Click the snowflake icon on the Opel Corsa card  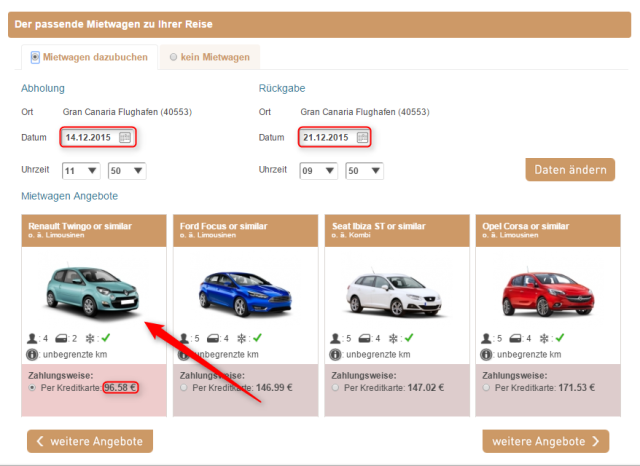pyautogui.click(x=544, y=338)
